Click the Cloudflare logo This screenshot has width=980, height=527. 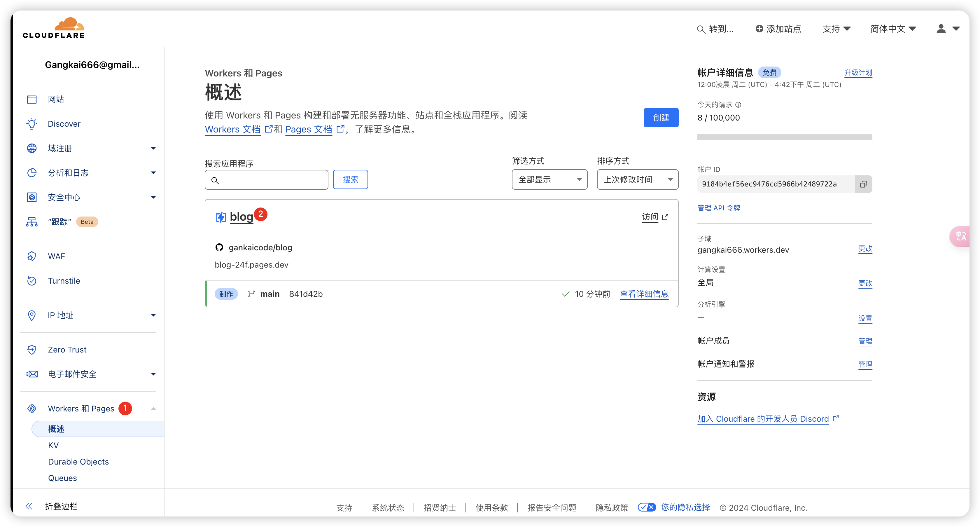[53, 28]
